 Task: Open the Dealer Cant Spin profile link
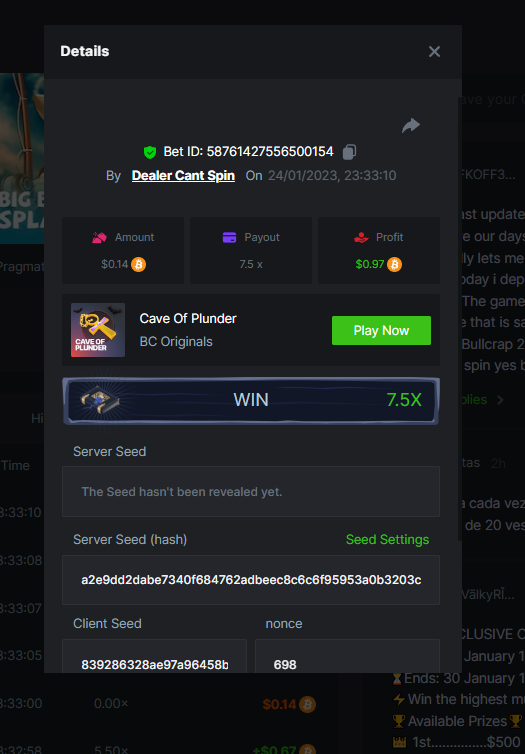(183, 176)
